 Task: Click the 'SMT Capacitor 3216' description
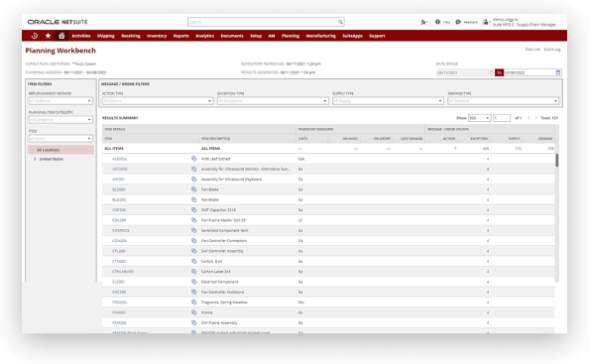pyautogui.click(x=218, y=210)
